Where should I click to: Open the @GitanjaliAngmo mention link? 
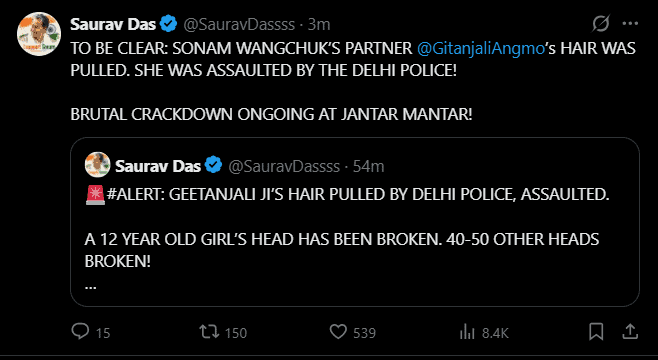click(x=480, y=49)
